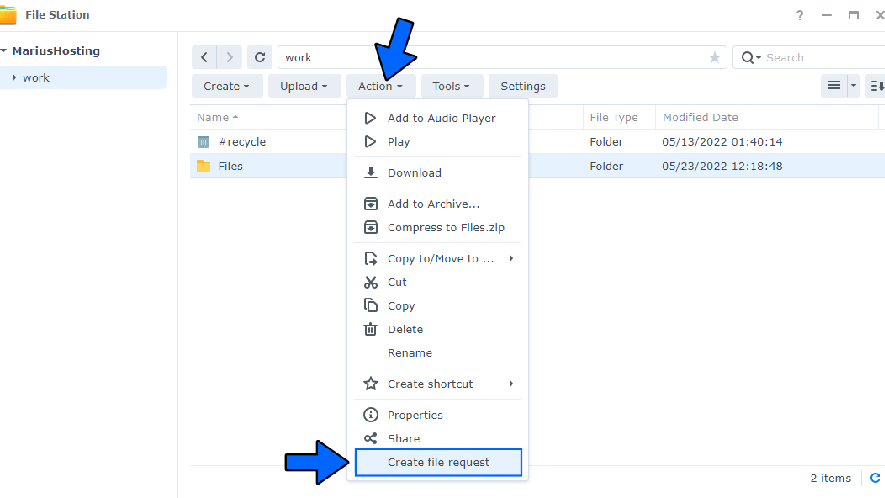885x498 pixels.
Task: Select the Files folder row name
Action: [230, 166]
